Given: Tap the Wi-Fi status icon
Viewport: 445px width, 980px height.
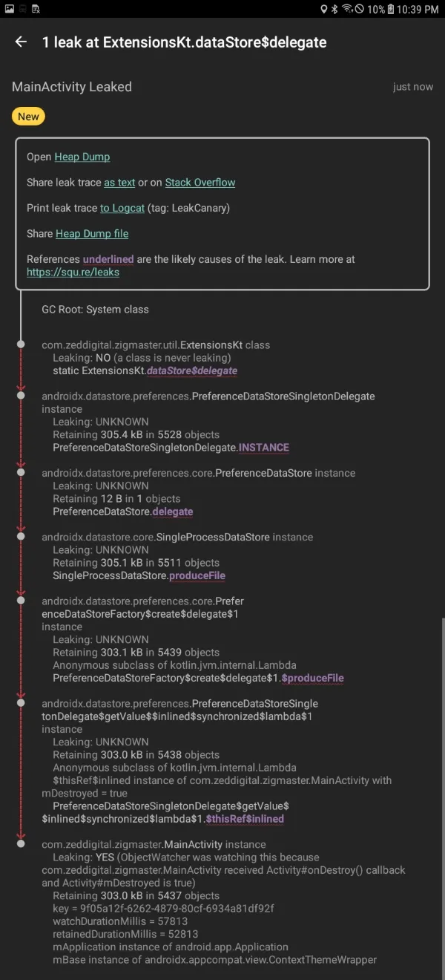Looking at the screenshot, I should [x=346, y=10].
